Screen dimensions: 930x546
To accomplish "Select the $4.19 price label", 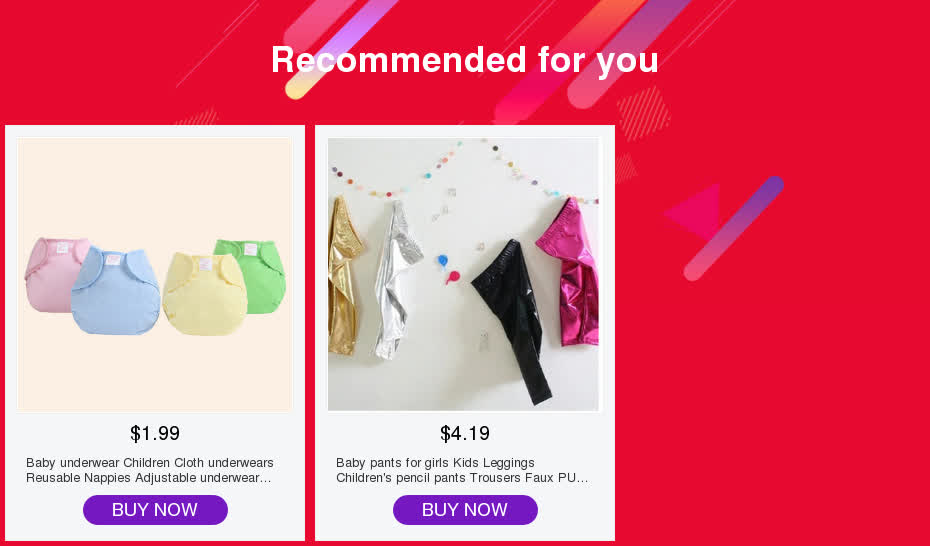I will 465,433.
